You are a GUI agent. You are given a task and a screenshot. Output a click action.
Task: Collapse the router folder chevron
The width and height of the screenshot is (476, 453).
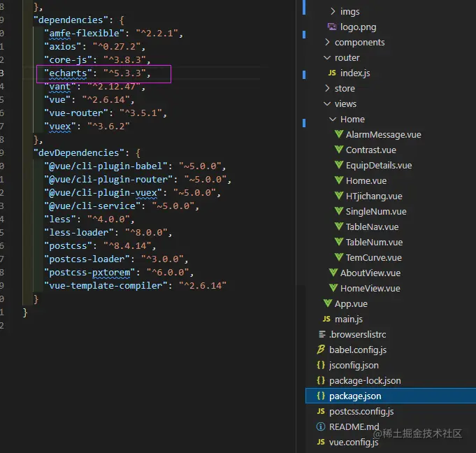pos(327,57)
